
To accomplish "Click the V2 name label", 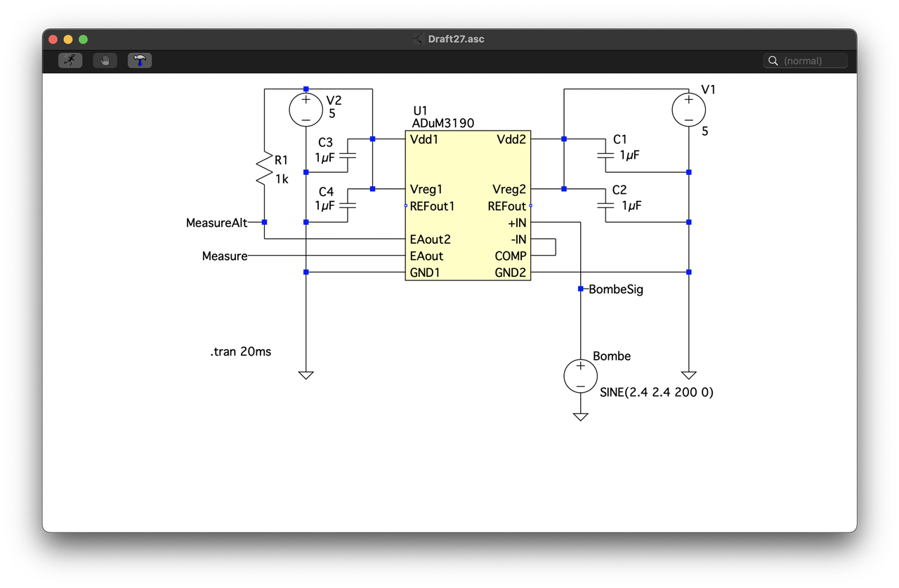I will (334, 100).
